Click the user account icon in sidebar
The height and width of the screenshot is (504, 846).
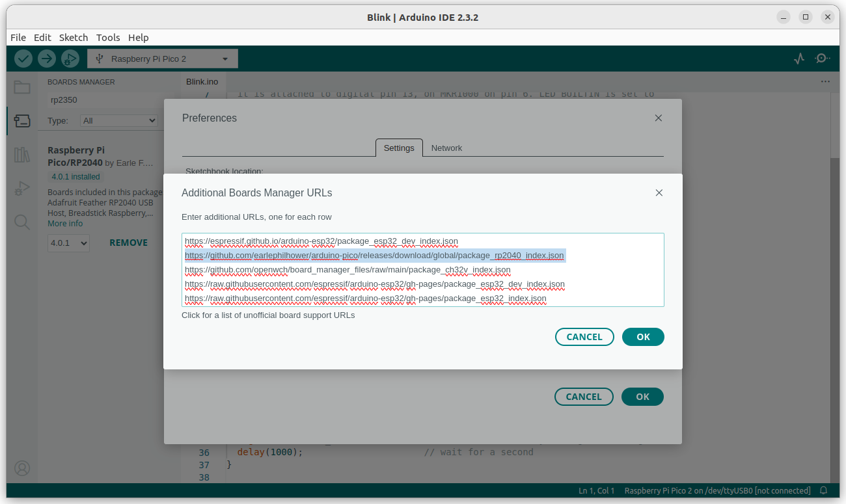(22, 468)
